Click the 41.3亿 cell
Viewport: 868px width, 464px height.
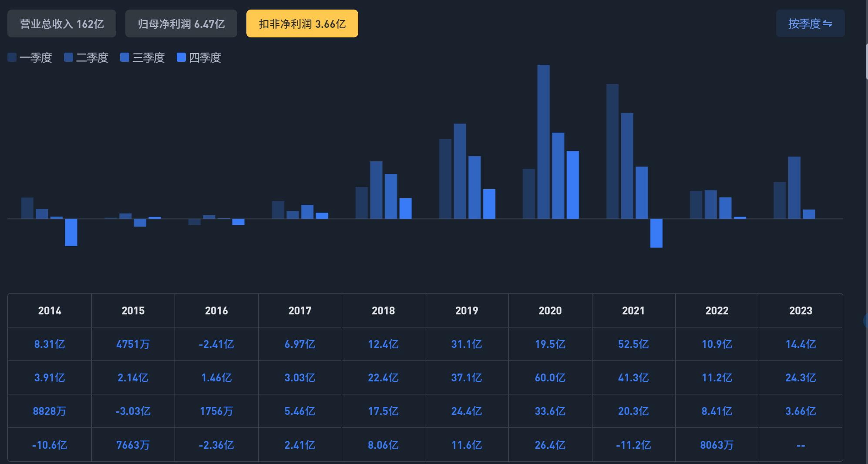point(633,377)
